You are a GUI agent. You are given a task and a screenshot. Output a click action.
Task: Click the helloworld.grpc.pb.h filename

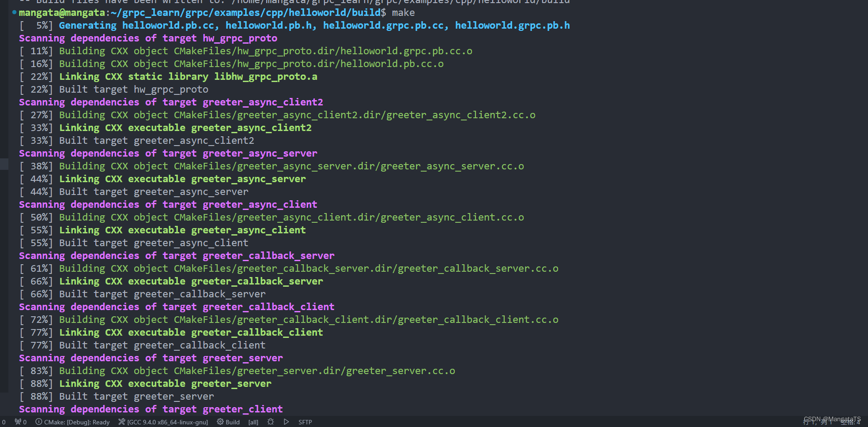512,25
